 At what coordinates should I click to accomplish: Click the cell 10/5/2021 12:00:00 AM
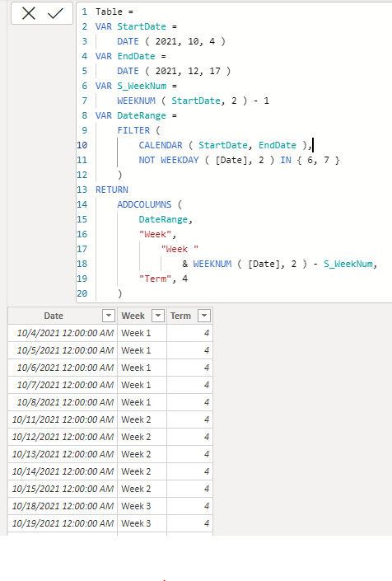(63, 350)
